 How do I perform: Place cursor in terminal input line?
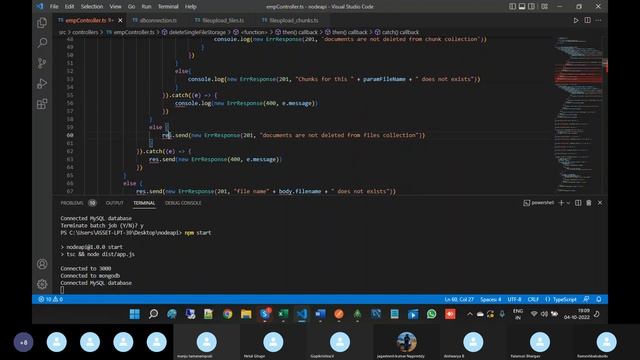click(62, 290)
